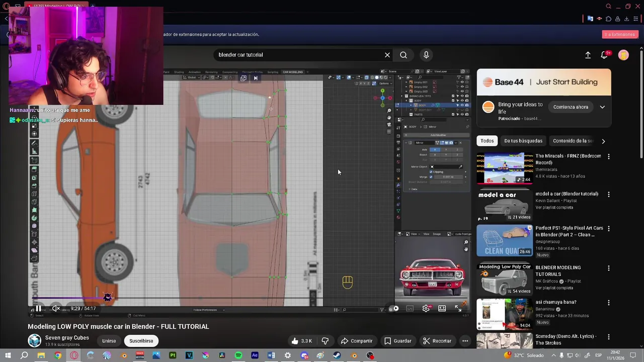Screen dimensions: 644x362
Task: Click the 'ESP' language indicator
Action: pyautogui.click(x=599, y=355)
